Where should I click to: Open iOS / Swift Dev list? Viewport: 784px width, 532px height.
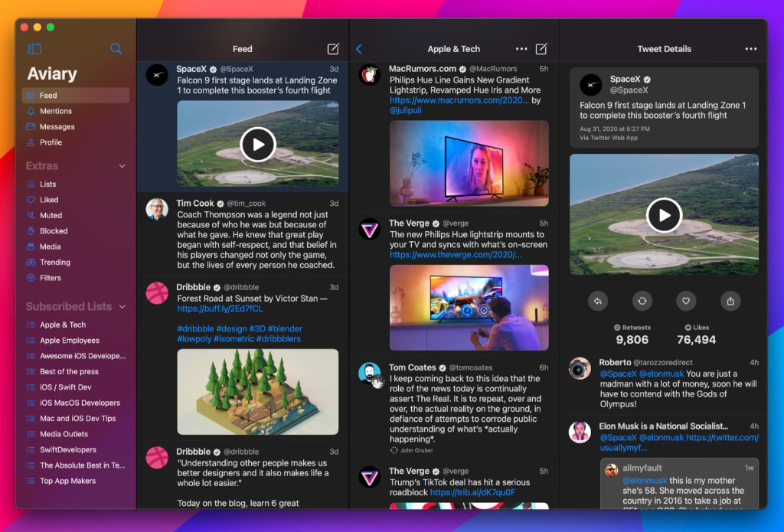(76, 387)
